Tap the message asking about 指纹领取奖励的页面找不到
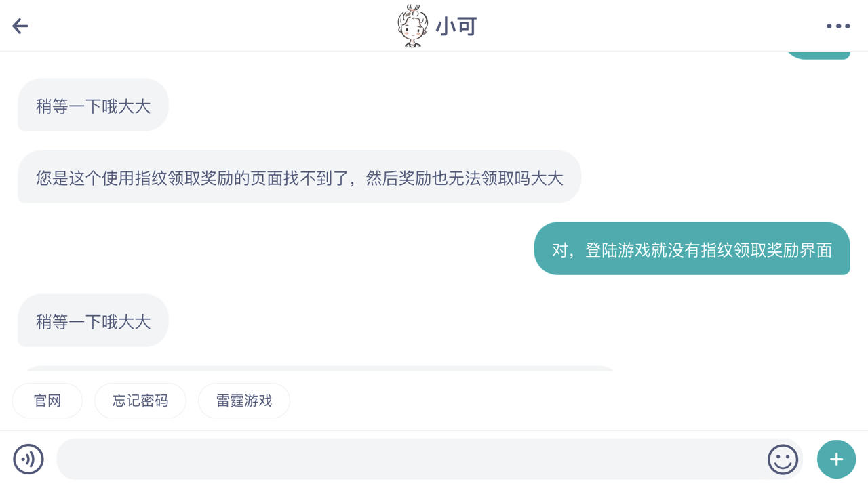Viewport: 868px width, 488px height. pyautogui.click(x=299, y=177)
